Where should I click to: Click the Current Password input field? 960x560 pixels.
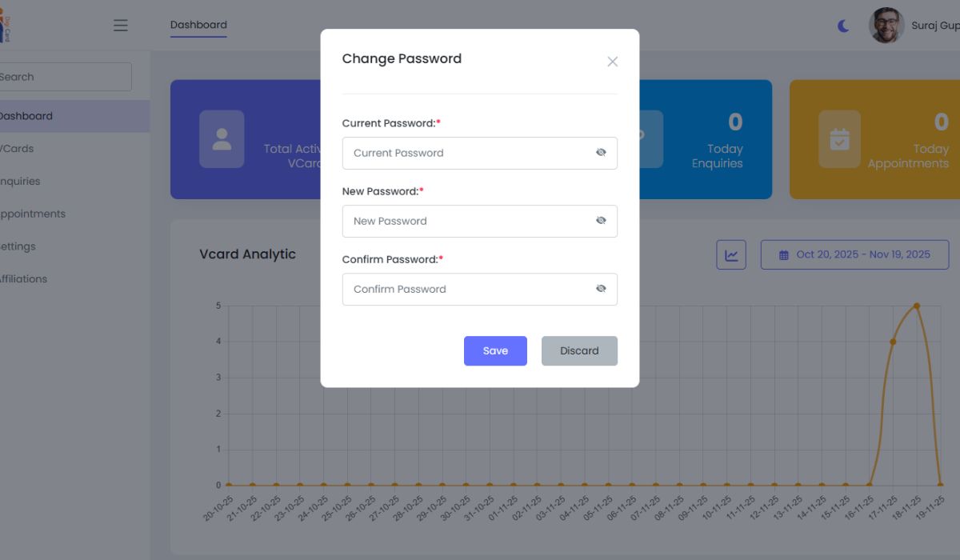pos(464,152)
